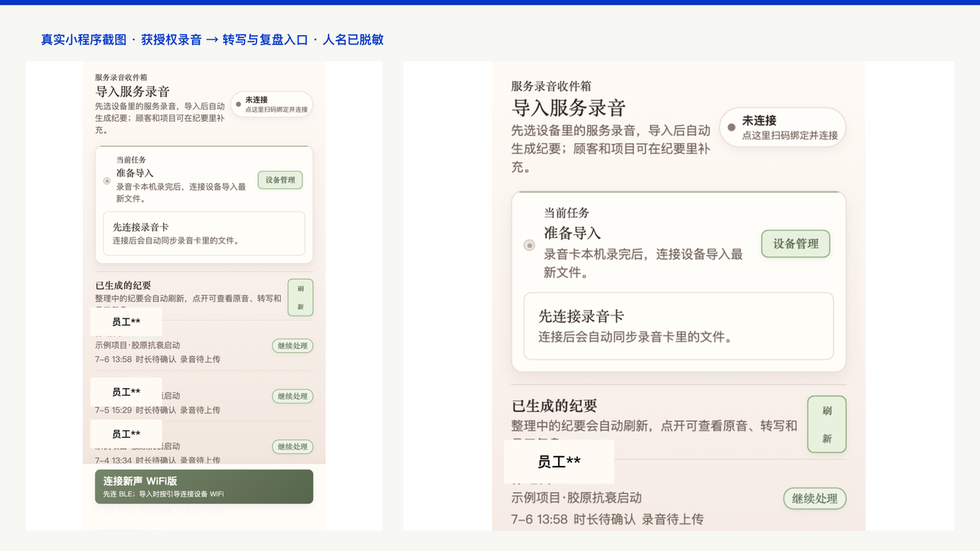The image size is (980, 551).
Task: Click 服务录音收件箱 label in the left screenshot
Action: (121, 77)
